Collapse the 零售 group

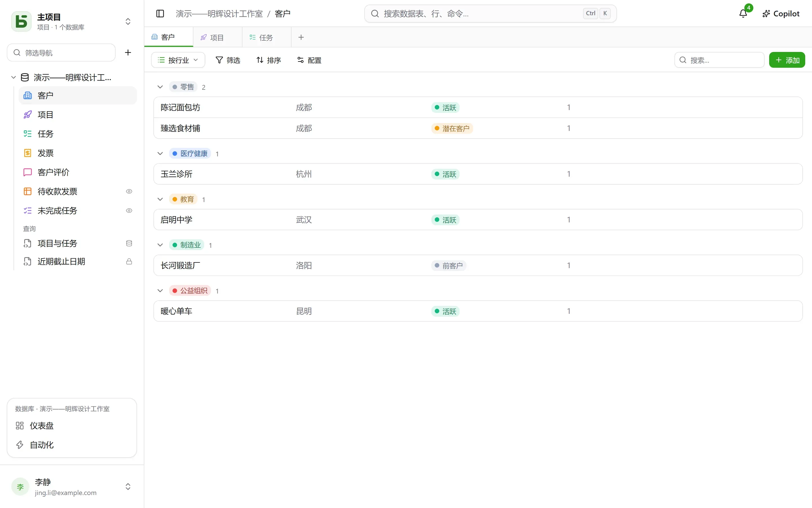coord(160,87)
